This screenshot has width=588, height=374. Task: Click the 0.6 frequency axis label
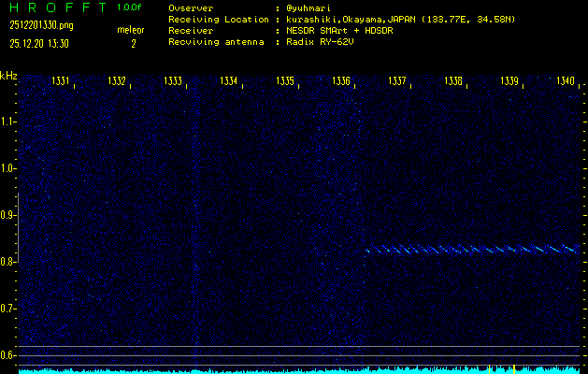tap(8, 355)
